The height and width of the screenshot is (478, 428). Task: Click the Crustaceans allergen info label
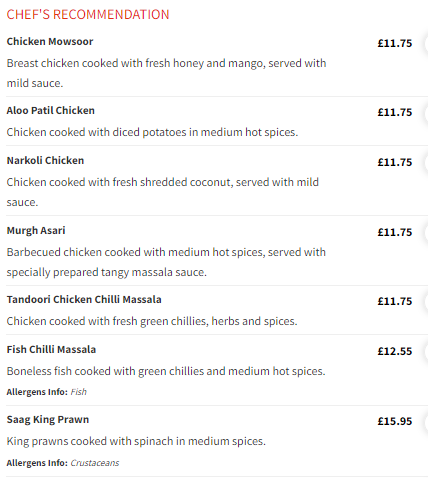coord(95,463)
